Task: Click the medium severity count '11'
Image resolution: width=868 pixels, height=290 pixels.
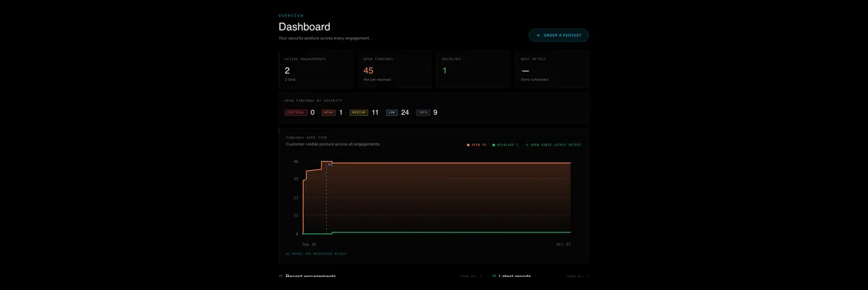Action: [375, 112]
